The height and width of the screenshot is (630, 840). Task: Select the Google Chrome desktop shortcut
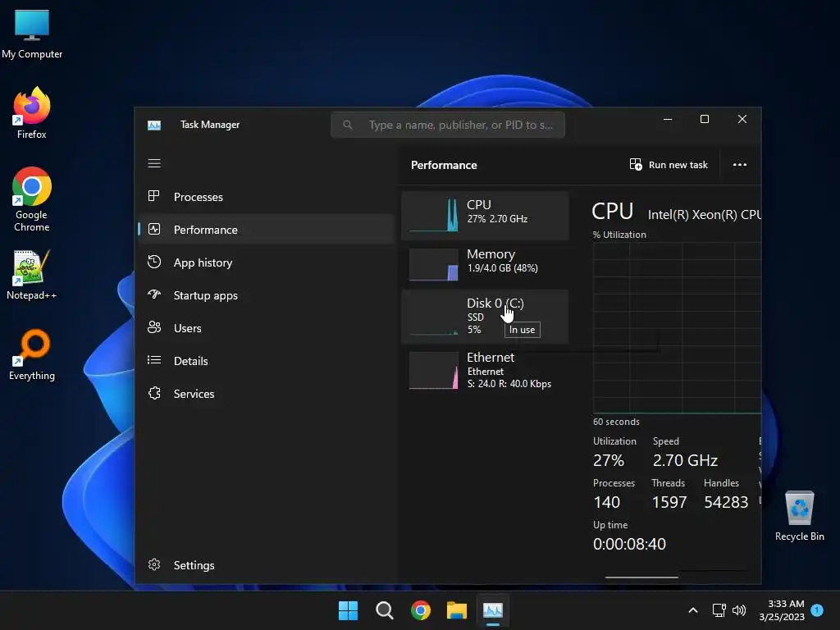(32, 199)
